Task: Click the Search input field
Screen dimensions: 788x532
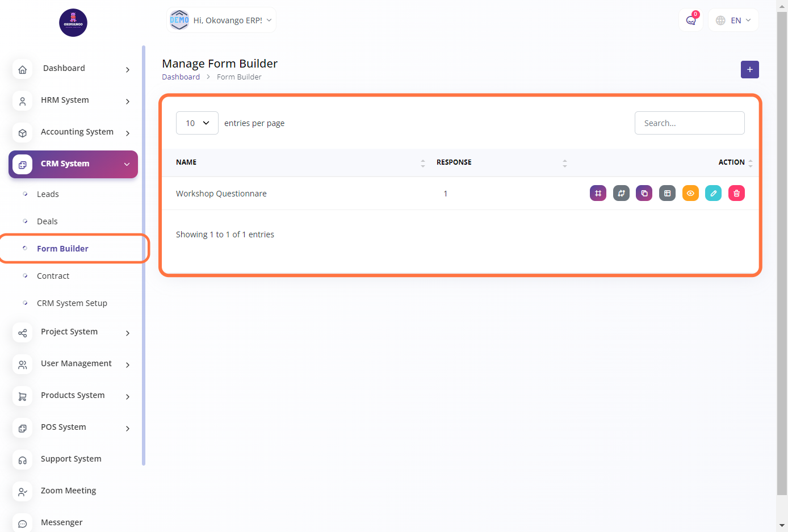Action: point(689,123)
